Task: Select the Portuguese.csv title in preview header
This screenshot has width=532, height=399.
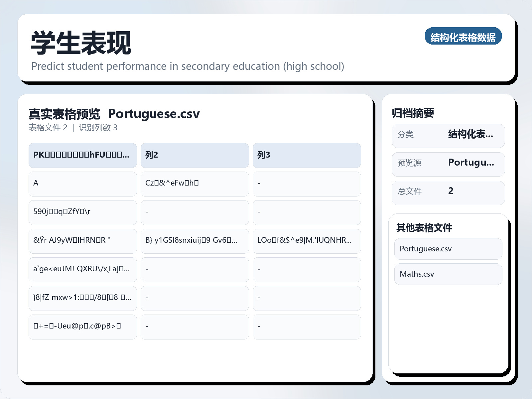Action: point(154,114)
